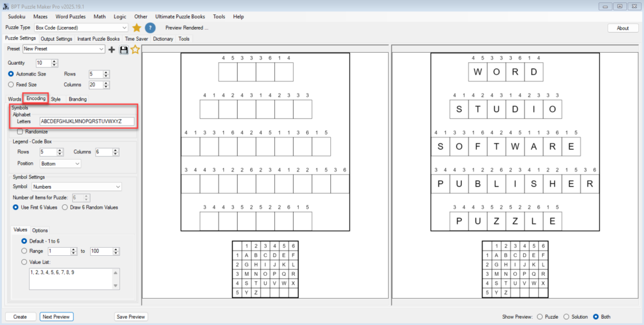Switch to the Style sub-tab
This screenshot has height=325, width=644.
[56, 99]
